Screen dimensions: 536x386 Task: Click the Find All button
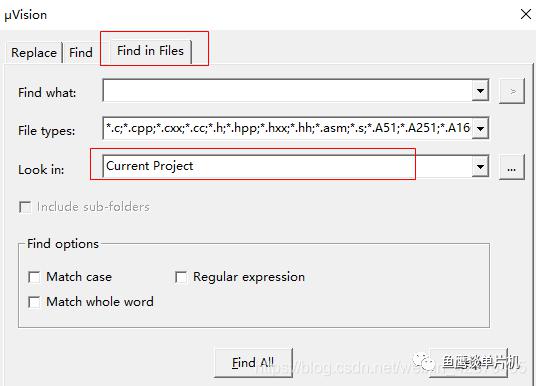253,363
